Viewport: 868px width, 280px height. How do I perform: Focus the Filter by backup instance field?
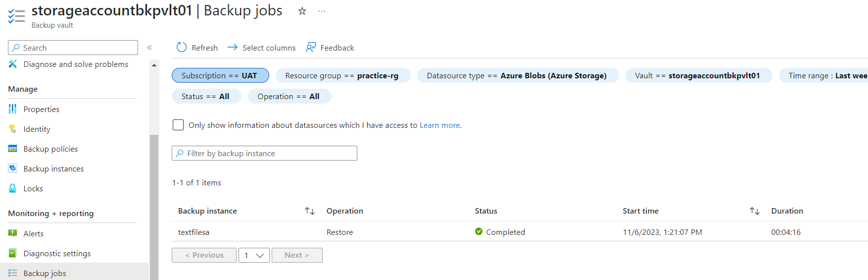click(264, 153)
